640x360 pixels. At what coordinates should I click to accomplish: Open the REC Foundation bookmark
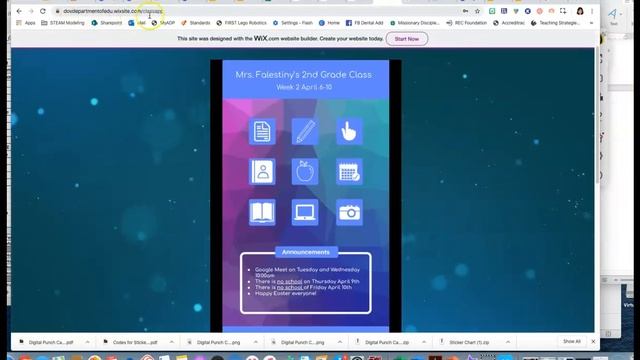tap(467, 23)
